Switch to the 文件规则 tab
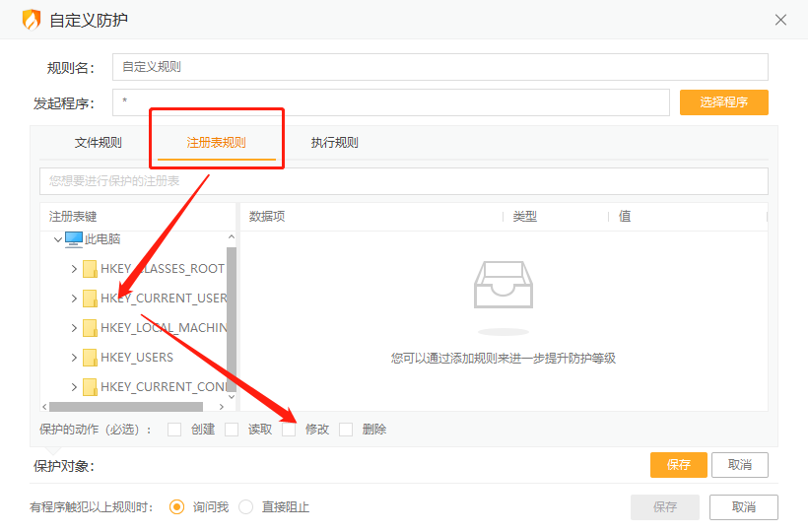Viewport: 808px width, 532px height. point(99,143)
